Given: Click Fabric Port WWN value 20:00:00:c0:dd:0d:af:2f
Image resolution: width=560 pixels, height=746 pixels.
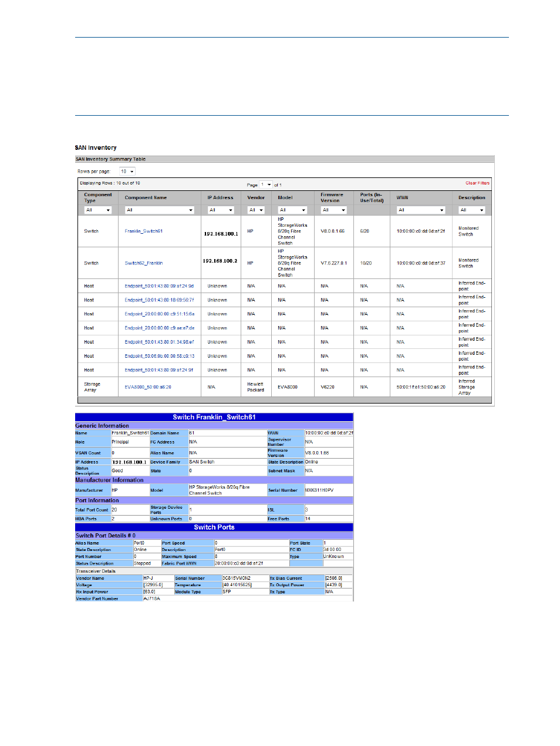Looking at the screenshot, I should [x=239, y=563].
